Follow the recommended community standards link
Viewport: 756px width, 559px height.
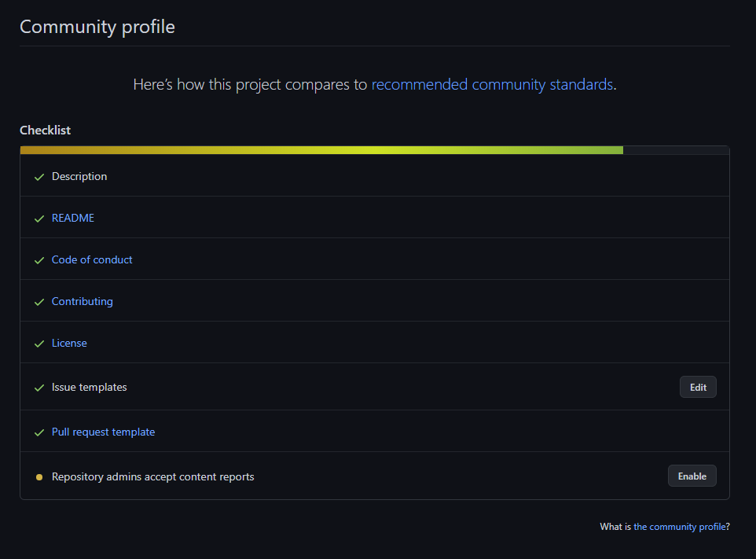click(x=492, y=84)
